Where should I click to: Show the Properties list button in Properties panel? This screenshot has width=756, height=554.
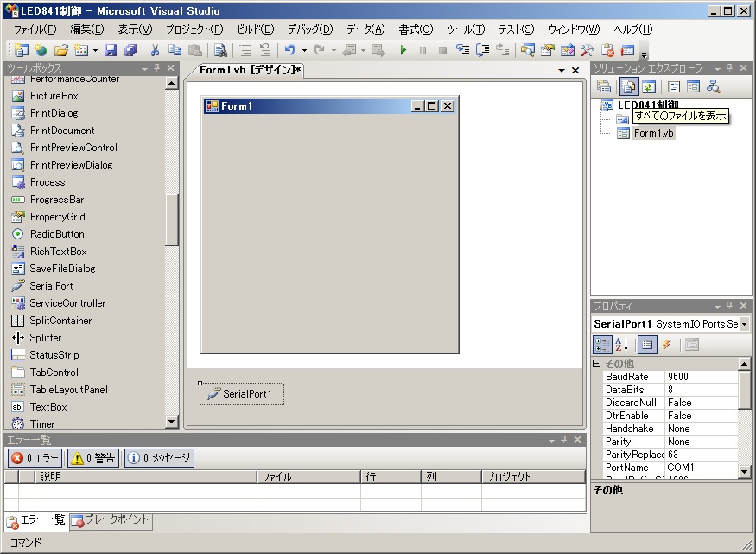click(x=647, y=345)
